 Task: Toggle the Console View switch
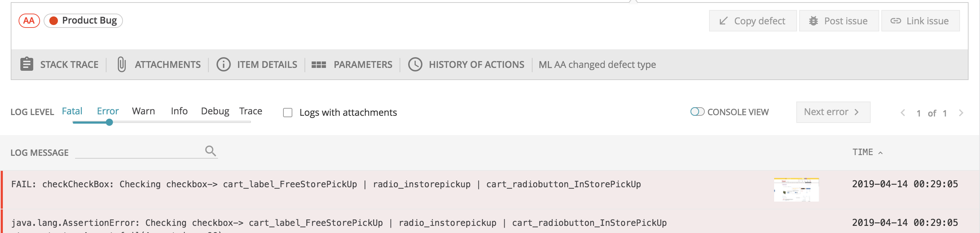pos(697,111)
